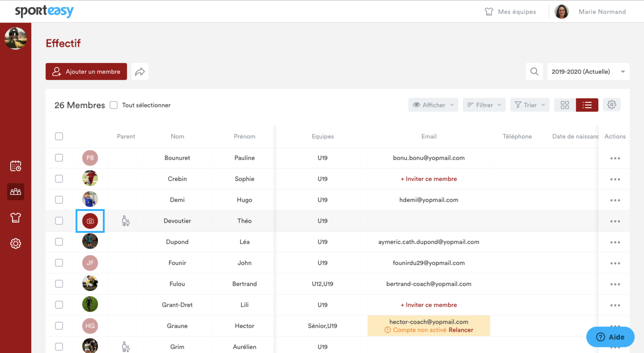The width and height of the screenshot is (644, 353).
Task: Open actions menu for Devoutier
Action: tap(615, 221)
